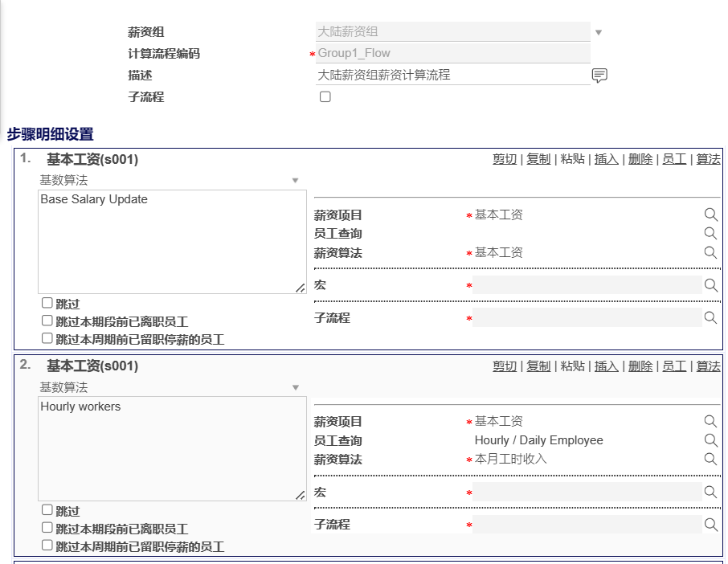Check 跳过 in step 1
Viewport: 728px width, 564px height.
coord(47,303)
